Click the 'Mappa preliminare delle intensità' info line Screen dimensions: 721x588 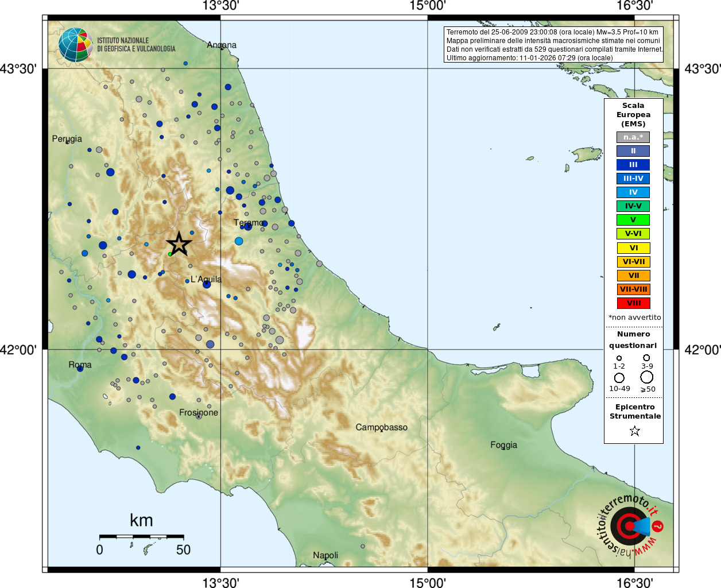553,41
